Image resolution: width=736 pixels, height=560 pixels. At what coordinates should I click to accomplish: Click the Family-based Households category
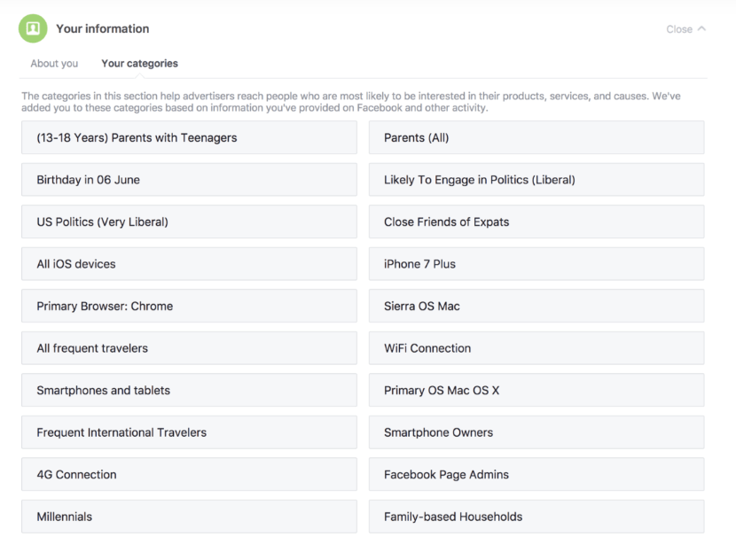pos(536,517)
